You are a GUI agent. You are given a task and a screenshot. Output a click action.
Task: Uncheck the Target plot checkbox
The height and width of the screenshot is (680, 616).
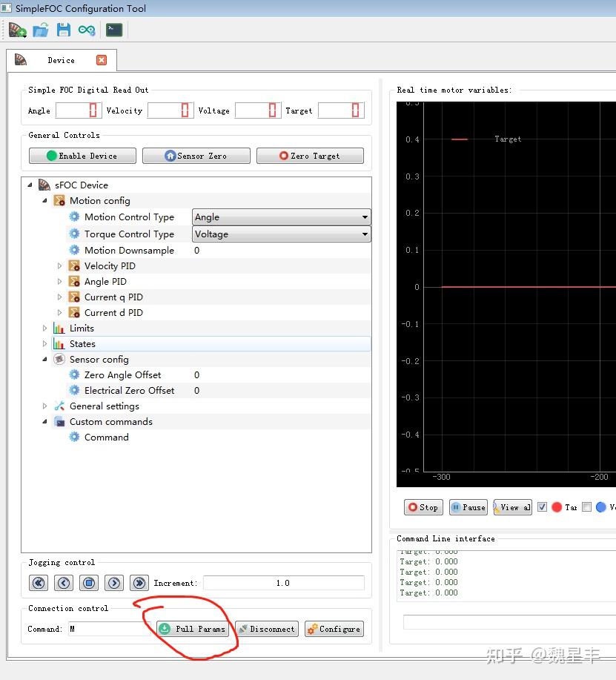click(543, 507)
